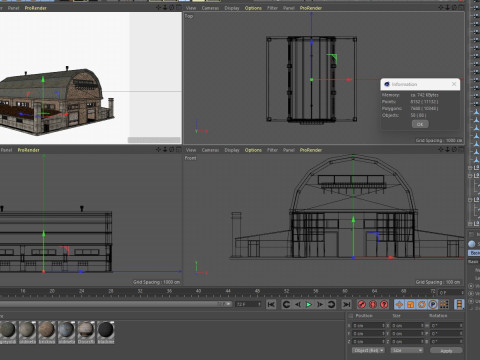Toggle Rotation keyframe recording
480x360 pixels.
point(422,304)
